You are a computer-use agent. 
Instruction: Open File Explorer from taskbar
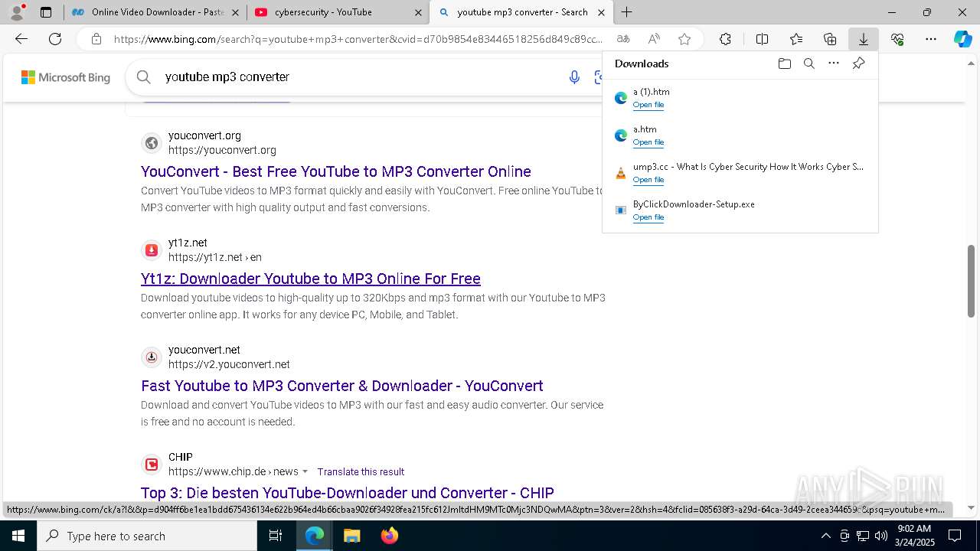click(351, 536)
